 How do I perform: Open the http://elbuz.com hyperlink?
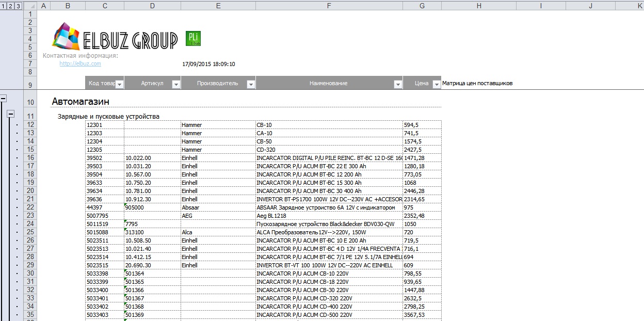click(x=80, y=63)
